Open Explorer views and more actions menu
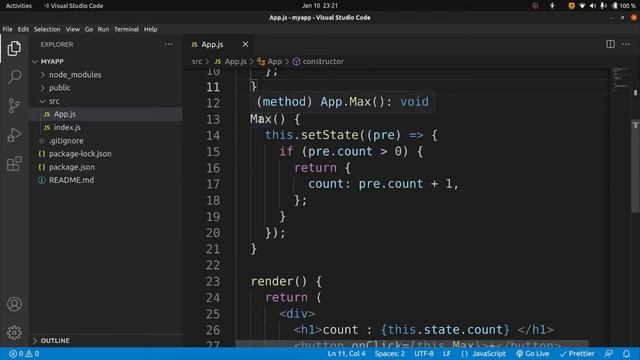This screenshot has height=360, width=640. (x=169, y=44)
